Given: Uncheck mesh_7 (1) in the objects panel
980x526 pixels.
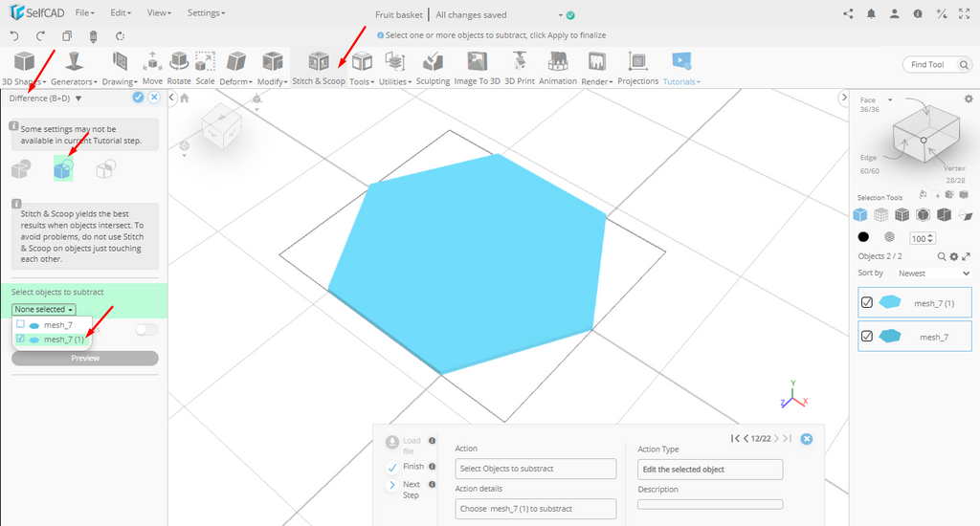Looking at the screenshot, I should [867, 302].
